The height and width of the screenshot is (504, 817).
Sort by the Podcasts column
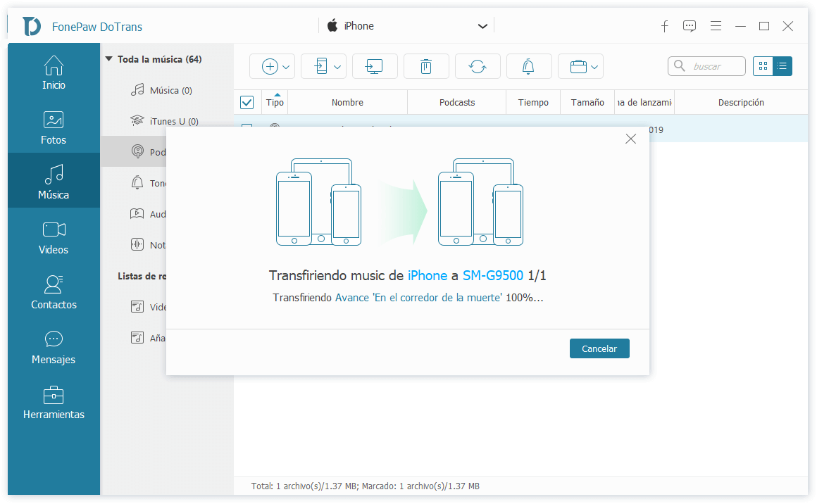click(457, 102)
